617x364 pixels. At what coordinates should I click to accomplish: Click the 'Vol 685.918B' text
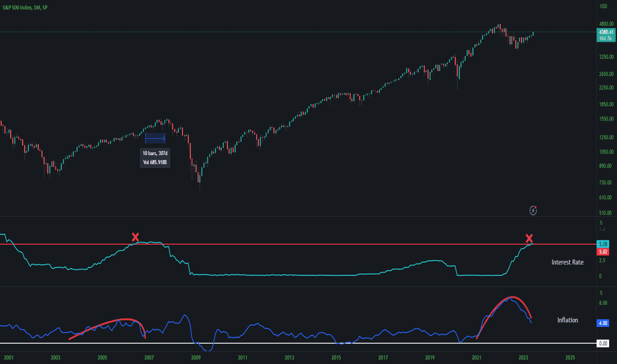(x=155, y=162)
